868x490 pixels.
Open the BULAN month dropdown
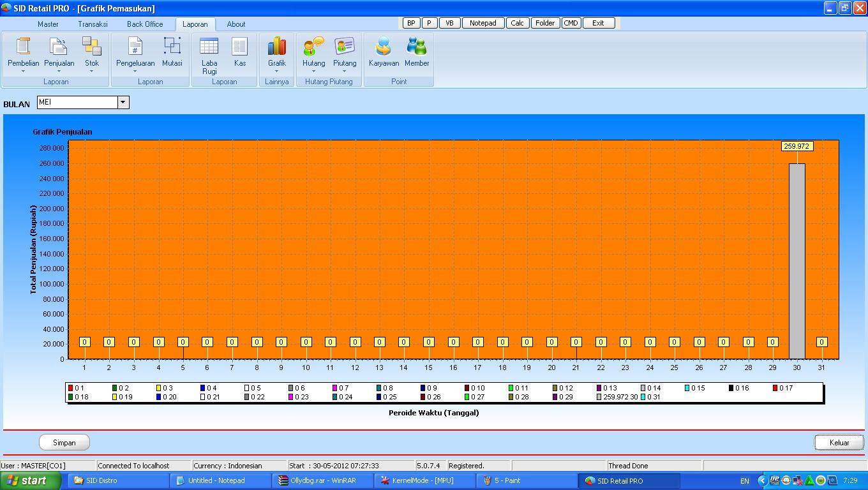point(123,102)
